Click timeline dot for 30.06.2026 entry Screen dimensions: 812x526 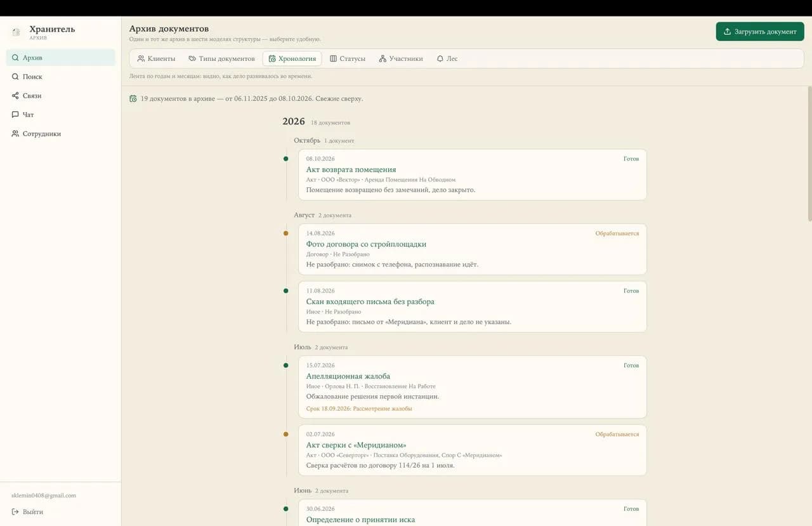tap(285, 509)
